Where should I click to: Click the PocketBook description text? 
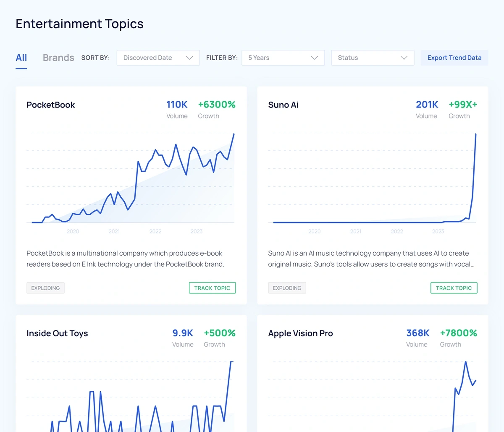[126, 259]
